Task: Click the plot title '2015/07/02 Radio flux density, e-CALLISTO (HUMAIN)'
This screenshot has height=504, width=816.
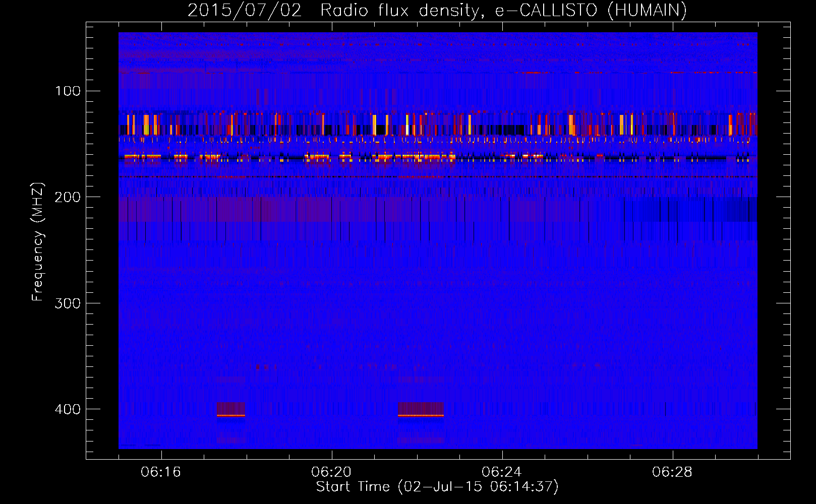Action: point(437,11)
